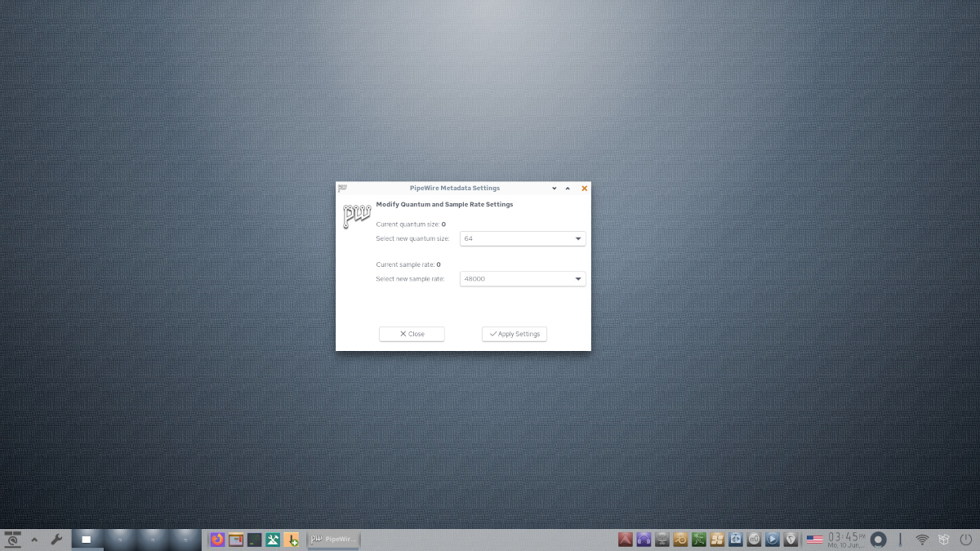
Task: Click the 03:45 PM clock in the taskbar
Action: 846,539
